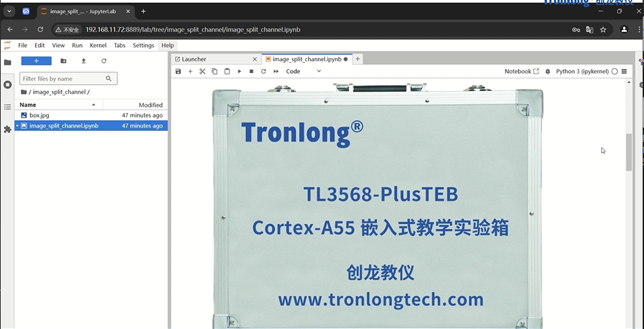
Task: Open the Kernel menu
Action: [x=98, y=46]
